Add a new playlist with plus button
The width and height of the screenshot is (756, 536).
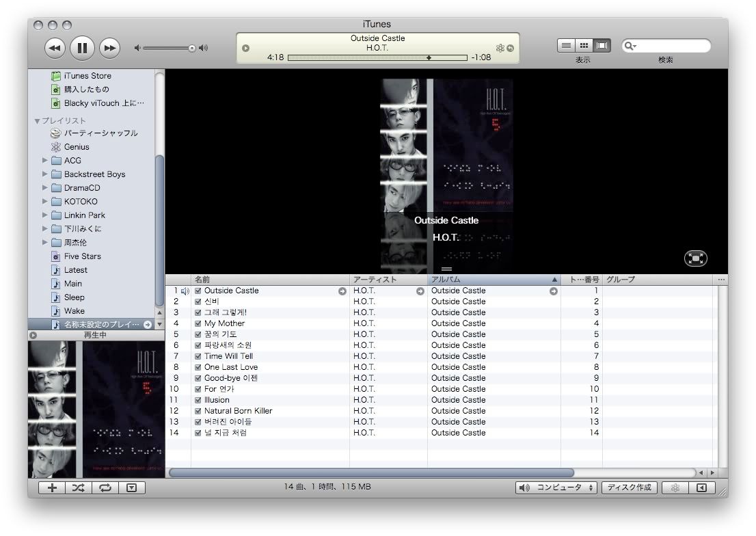52,487
